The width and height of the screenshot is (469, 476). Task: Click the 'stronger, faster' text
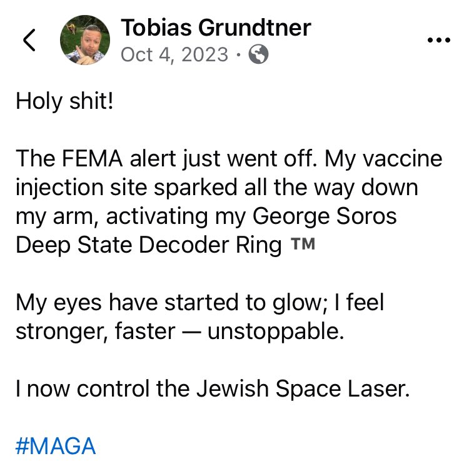click(95, 331)
